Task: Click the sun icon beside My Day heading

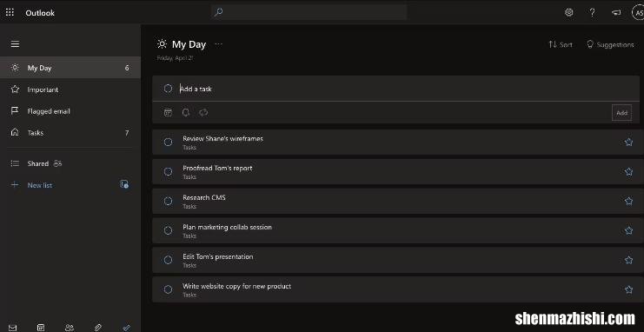Action: (x=163, y=44)
